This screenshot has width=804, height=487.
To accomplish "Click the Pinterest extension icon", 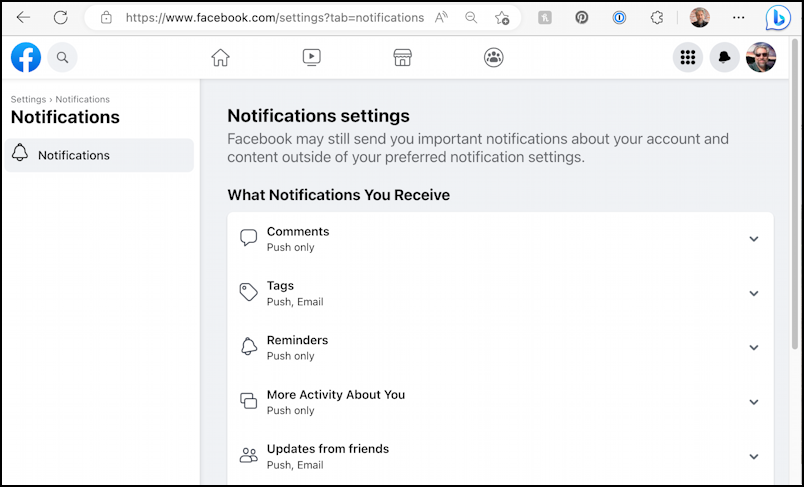I will coord(581,18).
